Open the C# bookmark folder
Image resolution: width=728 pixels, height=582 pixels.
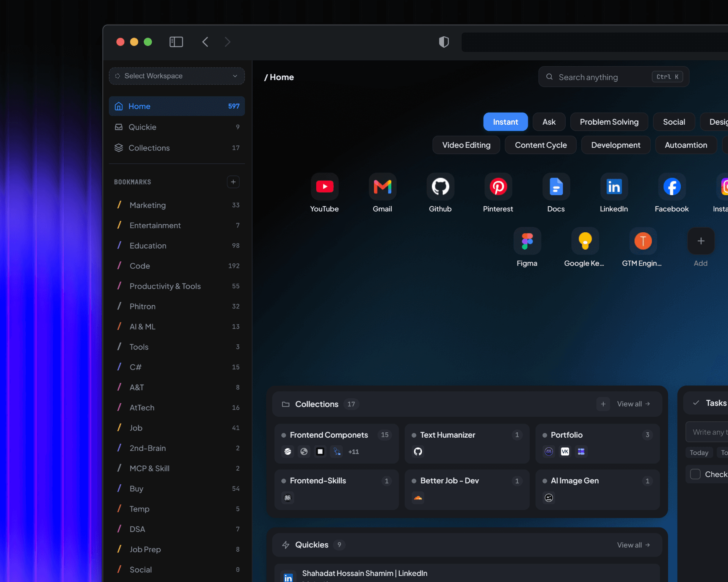[x=177, y=367]
